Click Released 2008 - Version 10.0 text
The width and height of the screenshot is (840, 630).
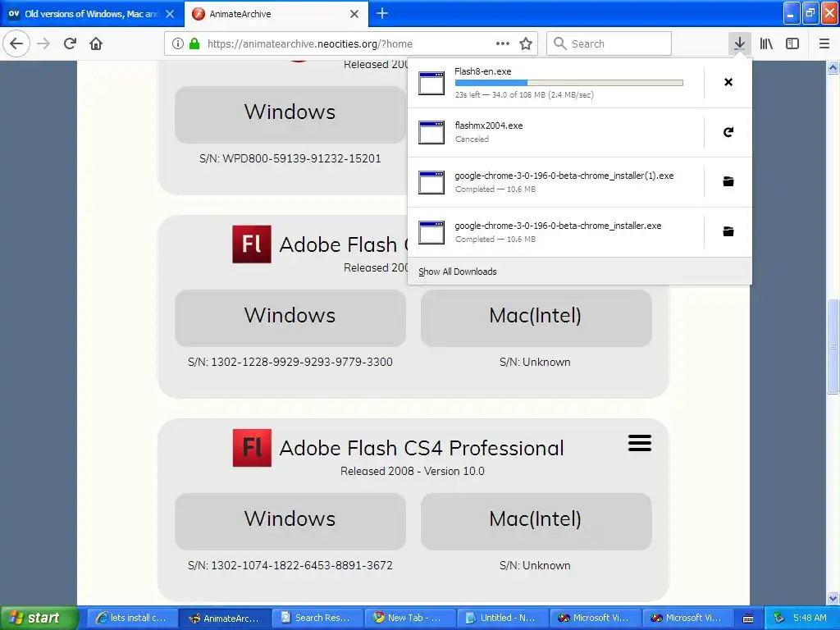(413, 471)
